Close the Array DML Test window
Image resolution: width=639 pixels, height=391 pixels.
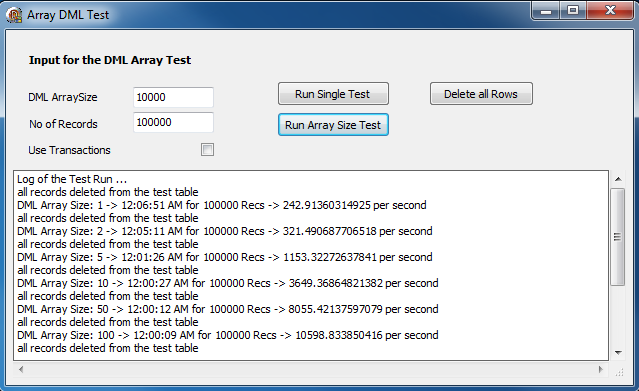[x=610, y=11]
